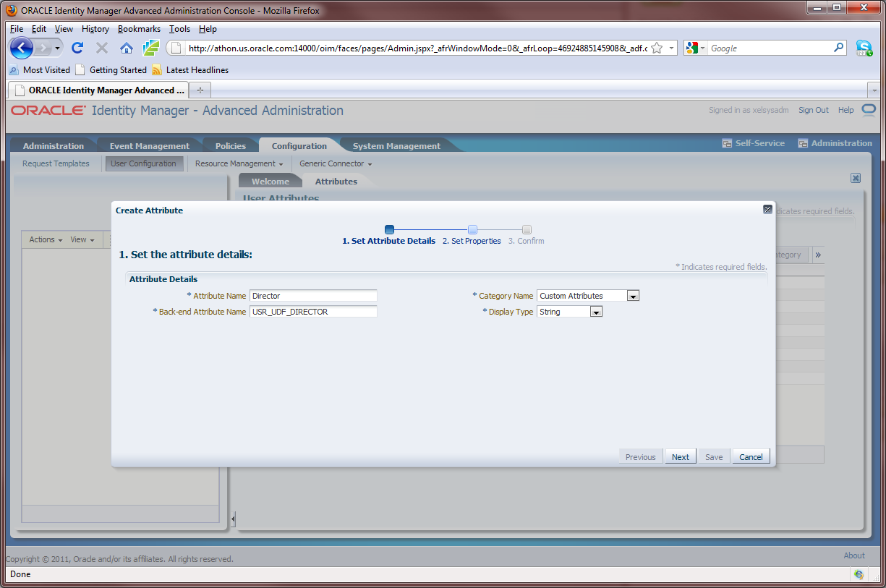
Task: Click the status bar add-on icon
Action: pyautogui.click(x=859, y=574)
